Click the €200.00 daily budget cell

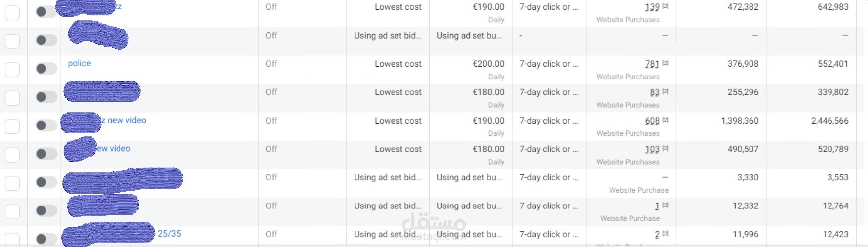point(488,64)
